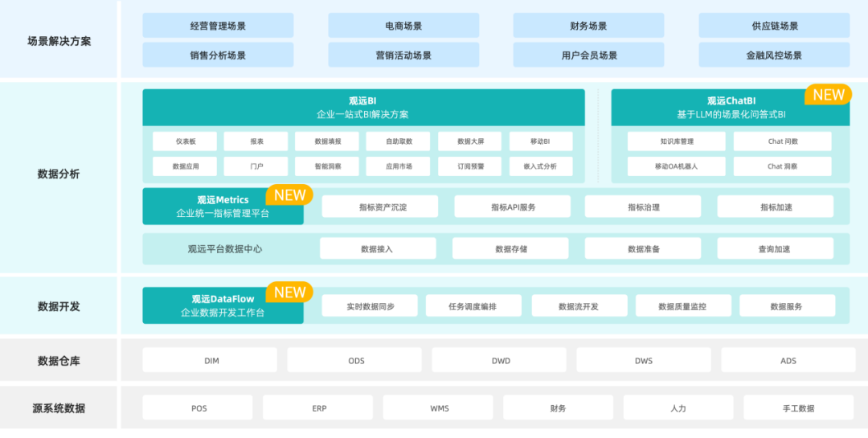This screenshot has width=868, height=438.
Task: Click the 数据分析 row label
Action: coord(59,174)
